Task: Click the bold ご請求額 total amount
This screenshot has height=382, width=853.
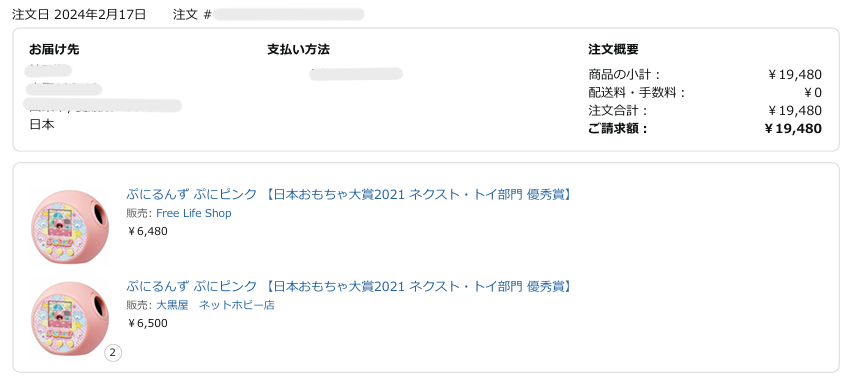Action: [x=793, y=128]
